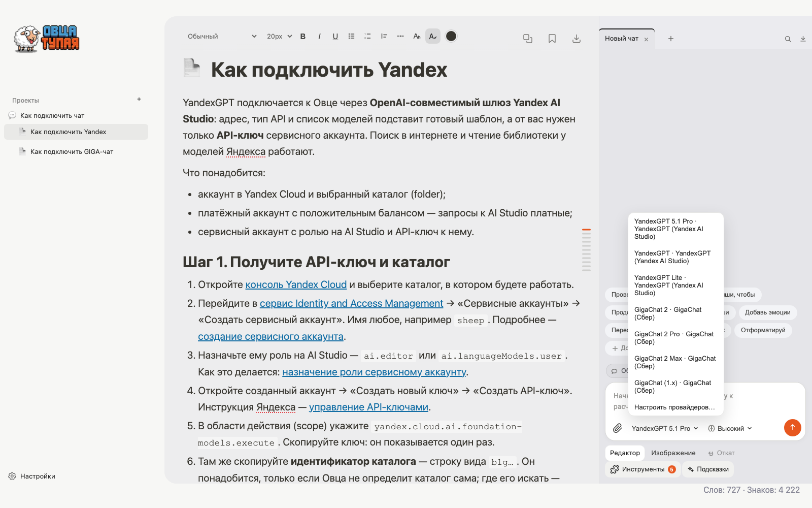Open the dark text color swatch
The height and width of the screenshot is (508, 812).
[451, 36]
